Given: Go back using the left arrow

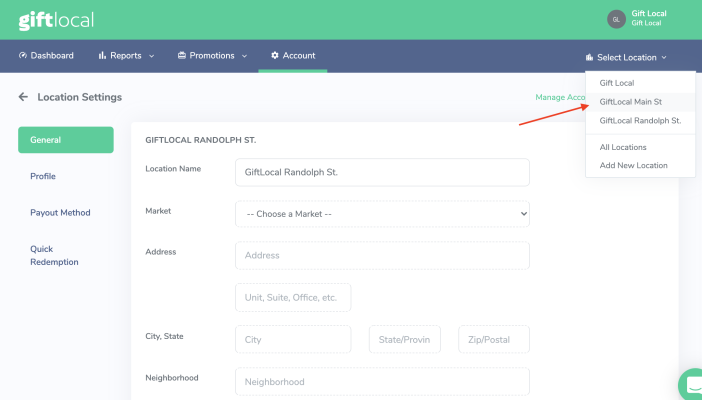Looking at the screenshot, I should (x=23, y=97).
